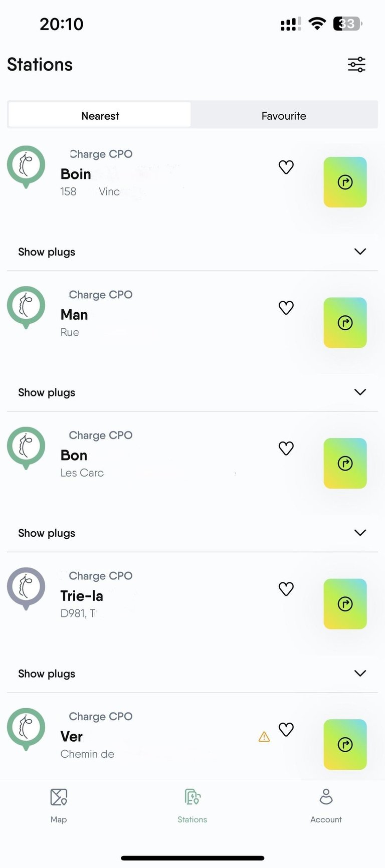
Task: Open the filter settings icon
Action: tap(356, 65)
